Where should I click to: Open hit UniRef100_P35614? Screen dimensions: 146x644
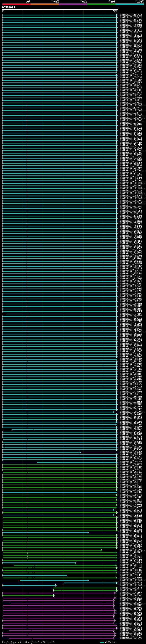(131, 60)
